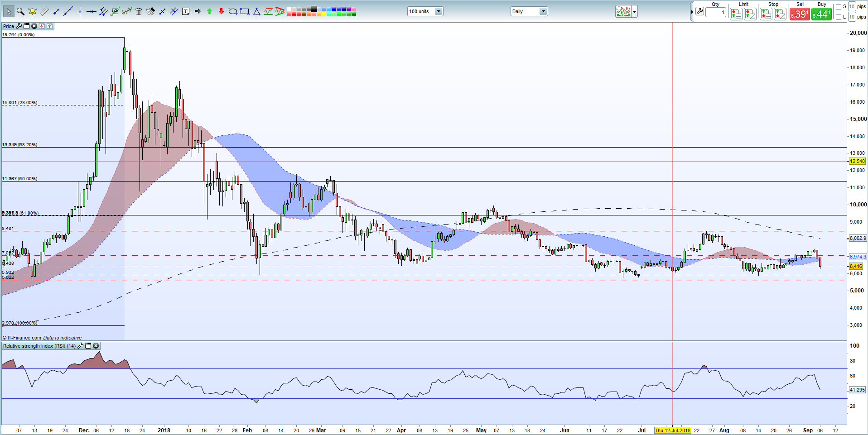The image size is (868, 435).
Task: Choose the line segment drawing tool
Action: pos(56,11)
